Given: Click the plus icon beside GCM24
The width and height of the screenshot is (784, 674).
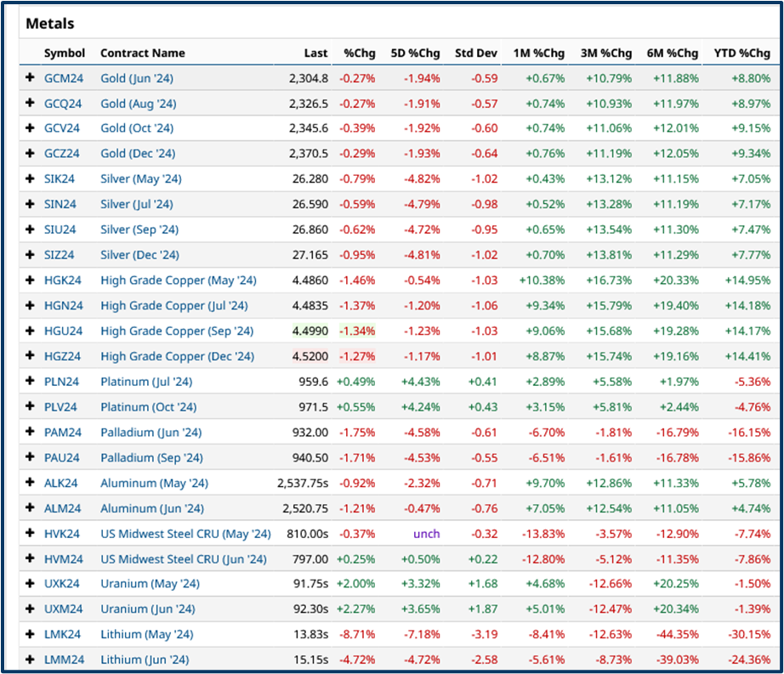Looking at the screenshot, I should (30, 77).
